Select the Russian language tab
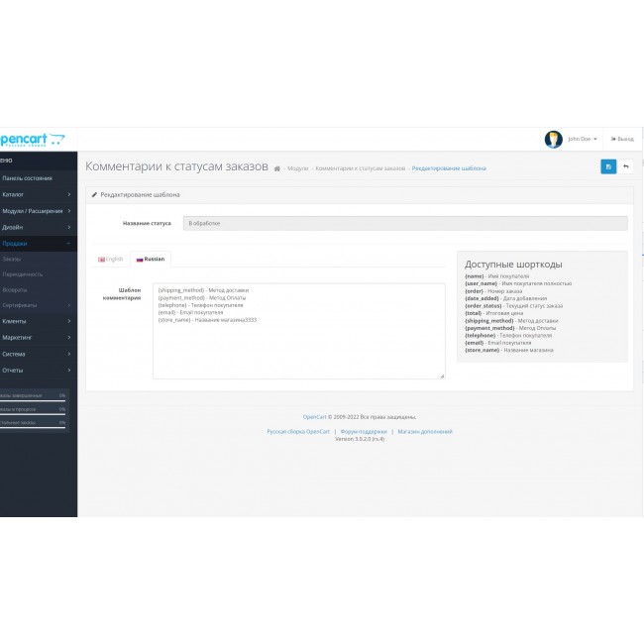644x644 pixels. pyautogui.click(x=151, y=259)
